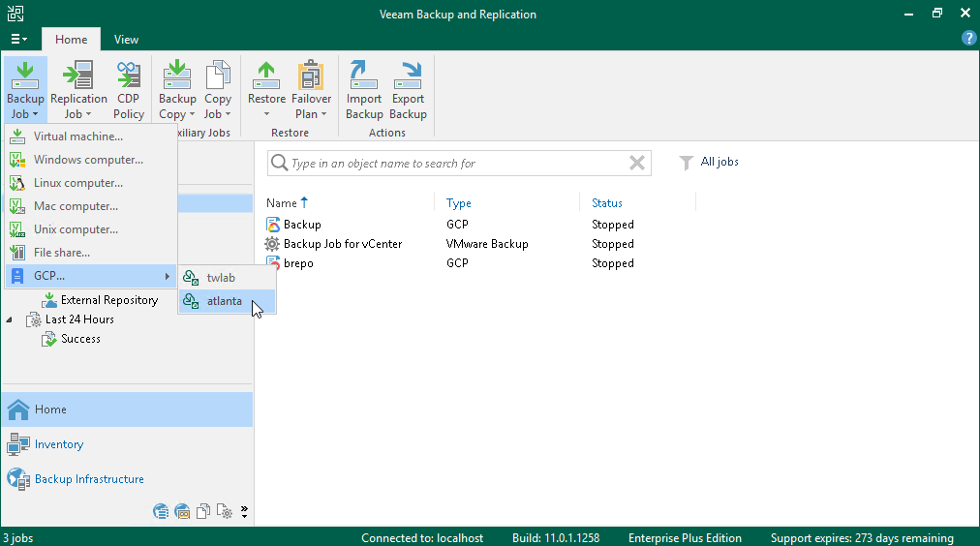The width and height of the screenshot is (980, 546).
Task: Open the Replication Job ribbon button
Action: click(78, 89)
